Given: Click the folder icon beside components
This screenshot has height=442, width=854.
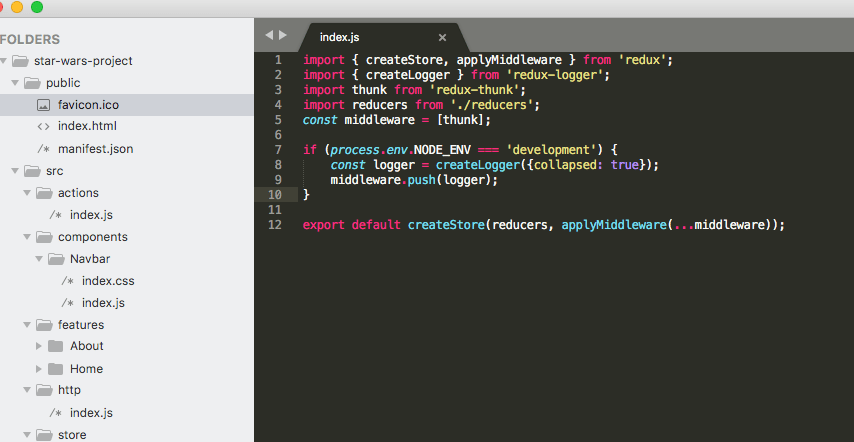Looking at the screenshot, I should pos(43,237).
